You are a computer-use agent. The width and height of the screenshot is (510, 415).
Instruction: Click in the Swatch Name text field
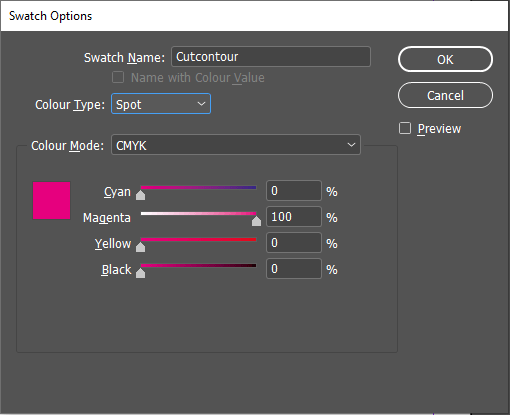(271, 57)
